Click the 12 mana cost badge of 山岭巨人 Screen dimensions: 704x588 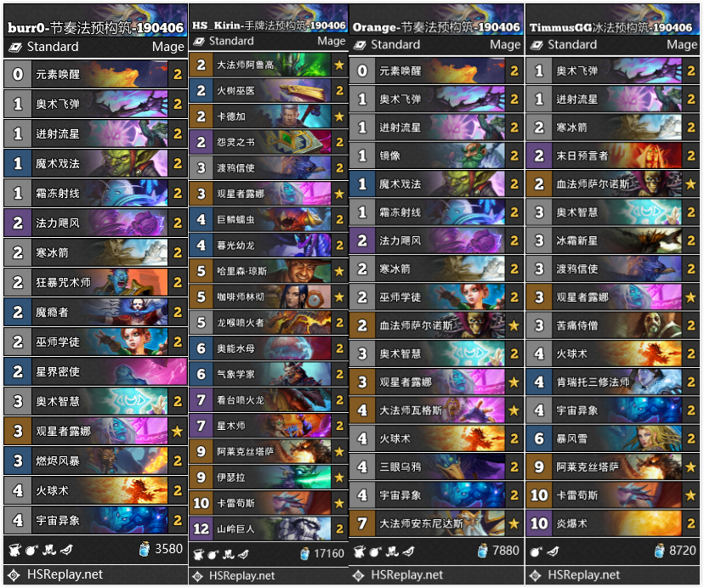(x=201, y=529)
